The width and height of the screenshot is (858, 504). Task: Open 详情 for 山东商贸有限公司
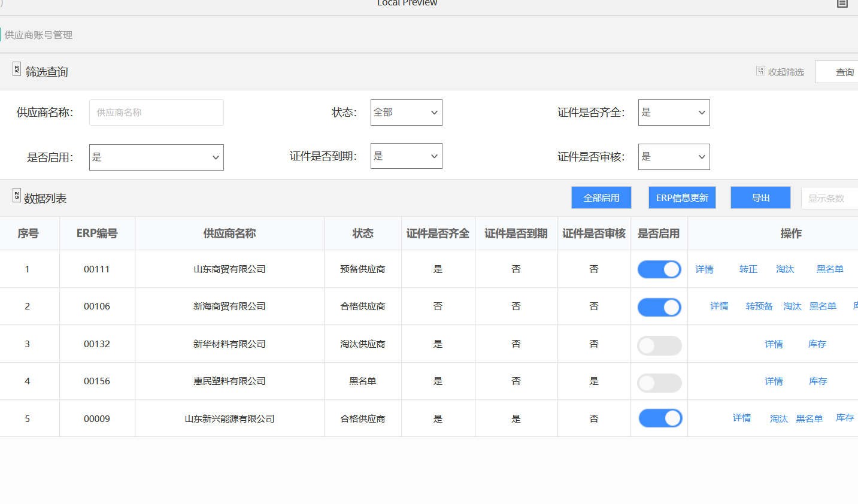coord(704,269)
